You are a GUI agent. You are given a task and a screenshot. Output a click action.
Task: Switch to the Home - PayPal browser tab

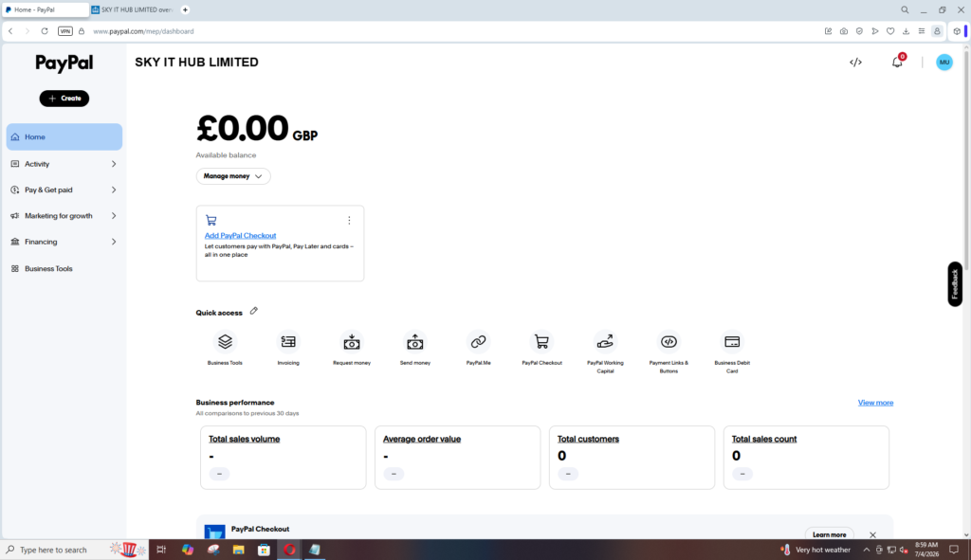pos(46,9)
